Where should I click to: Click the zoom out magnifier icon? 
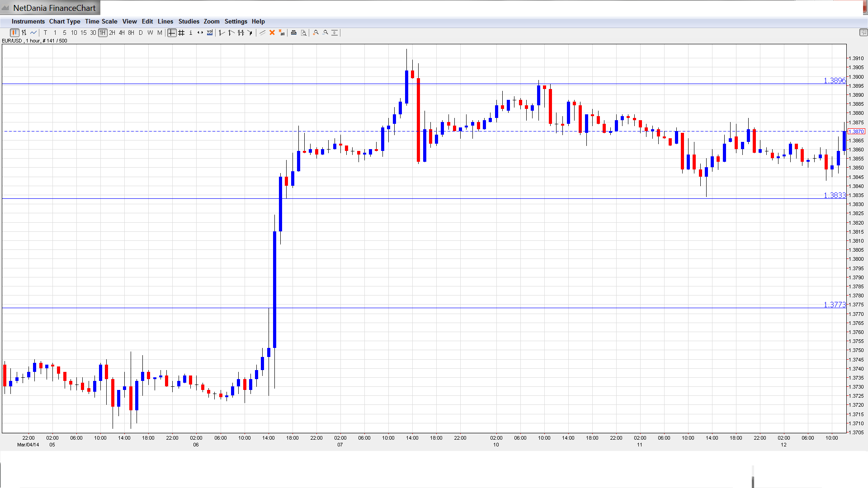(325, 33)
